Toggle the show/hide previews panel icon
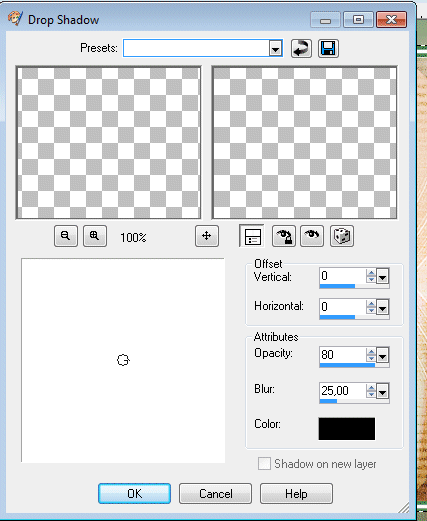 point(252,236)
